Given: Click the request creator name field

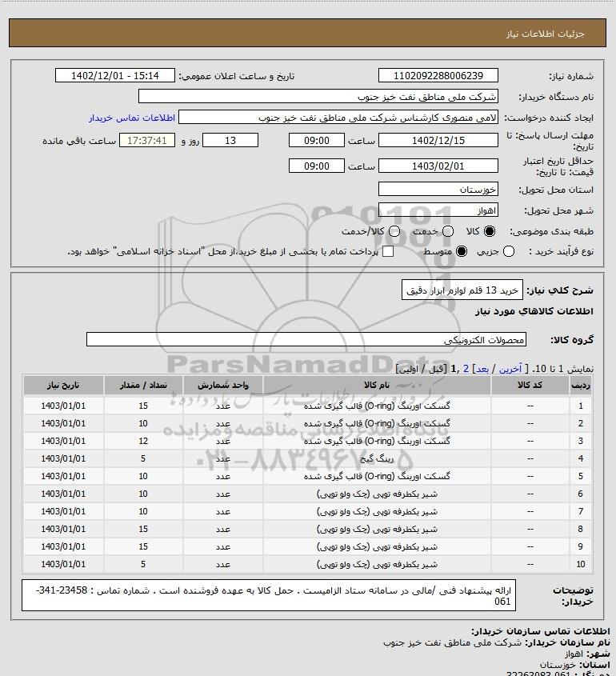Looking at the screenshot, I should point(338,118).
